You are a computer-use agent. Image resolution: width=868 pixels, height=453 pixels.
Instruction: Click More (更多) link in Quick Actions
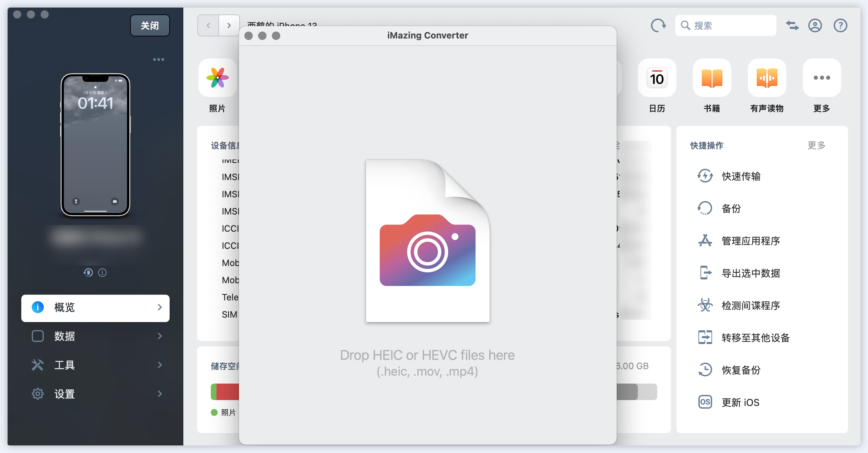pyautogui.click(x=816, y=145)
